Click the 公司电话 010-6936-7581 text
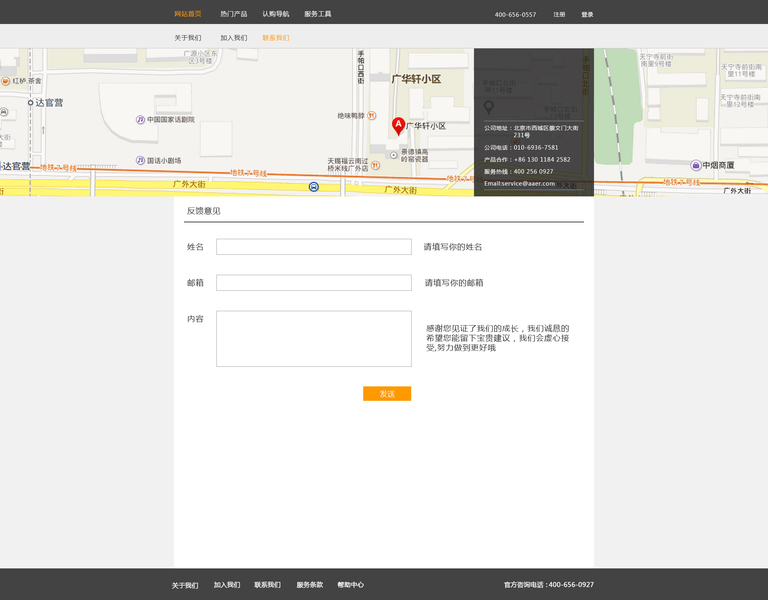The height and width of the screenshot is (600, 768). (521, 147)
